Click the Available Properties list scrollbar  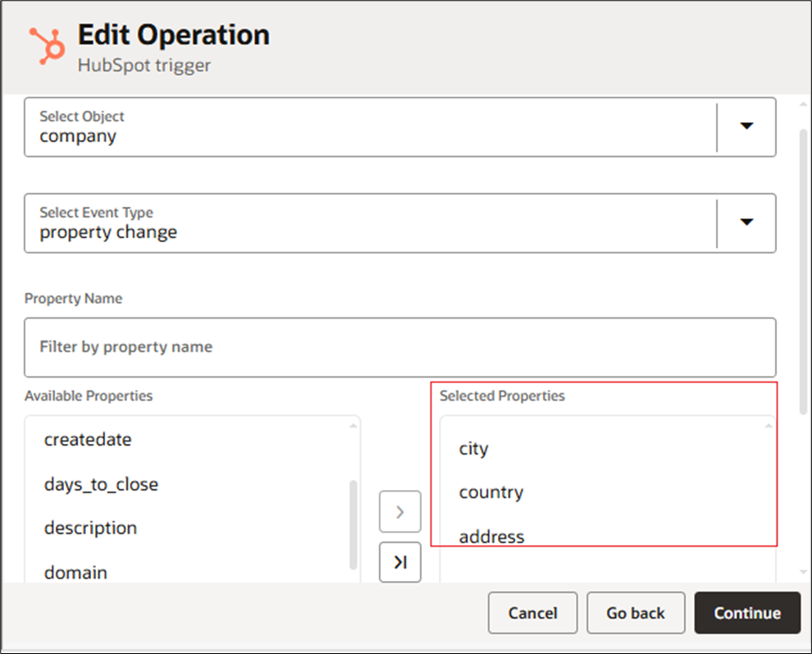[354, 525]
